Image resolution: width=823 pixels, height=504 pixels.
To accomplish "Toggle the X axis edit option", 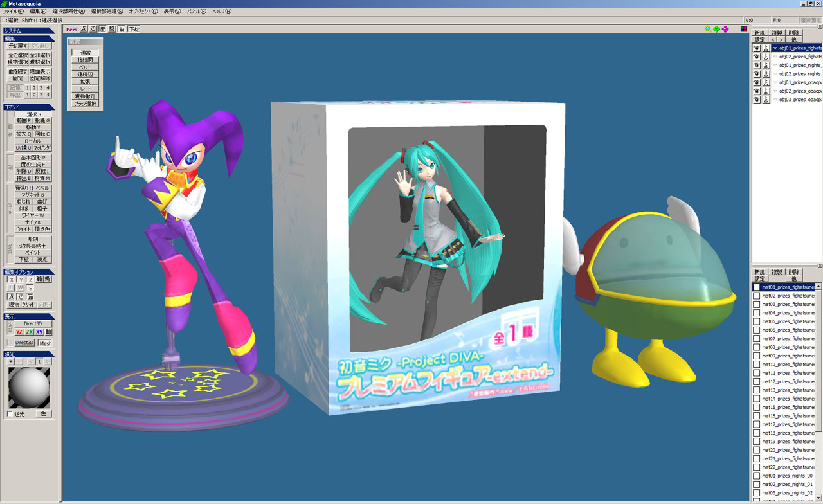I will pos(12,280).
